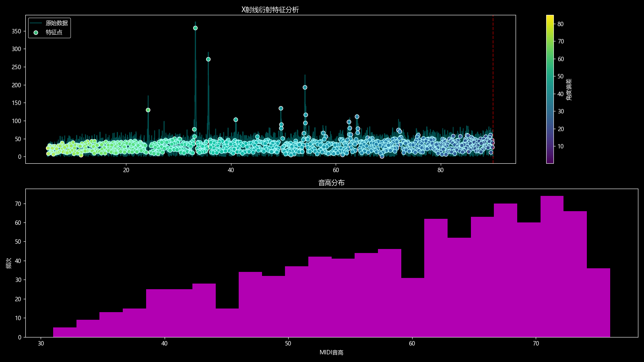The image size is (644, 362).
Task: Select the histogram bar reaching 70
Action: click(x=506, y=270)
